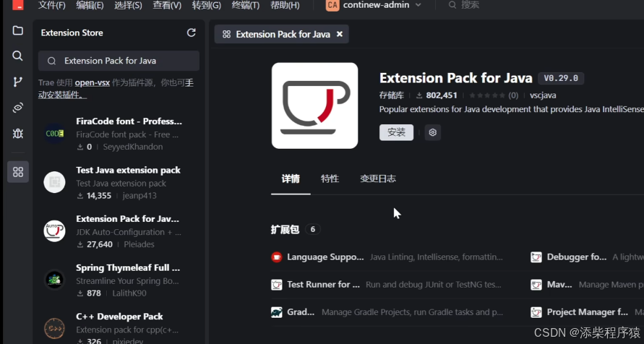The width and height of the screenshot is (644, 344).
Task: Open Project Manager for Java pack item
Action: coord(588,312)
